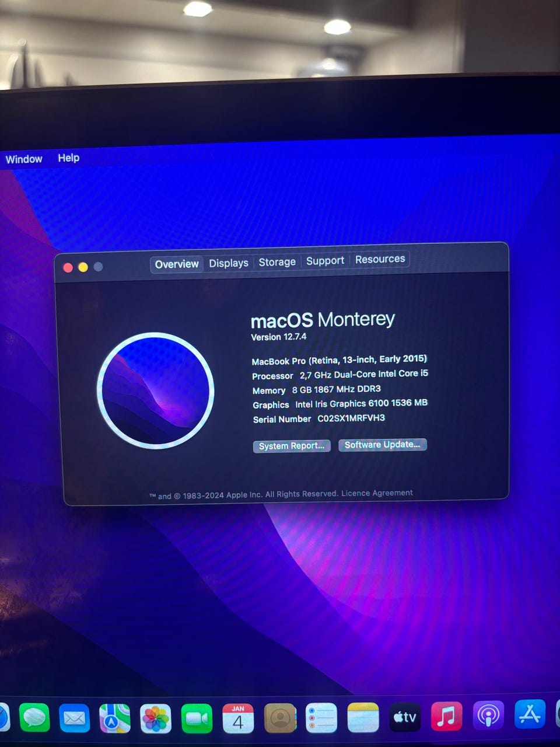
Task: Open the Music app in the Dock
Action: (x=446, y=716)
